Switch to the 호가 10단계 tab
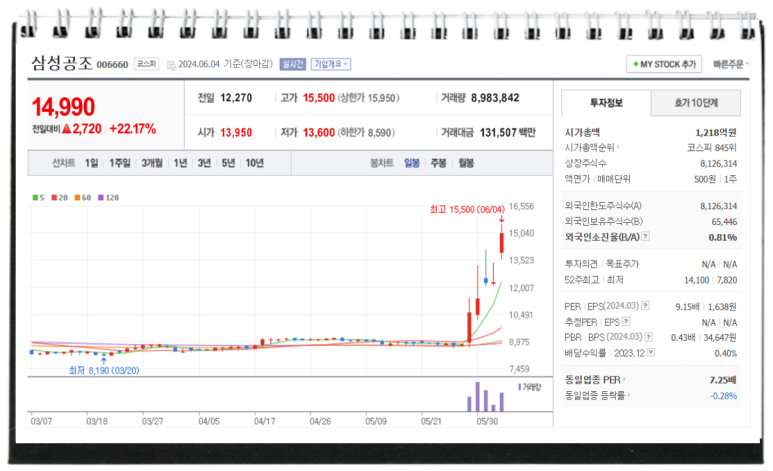The image size is (773, 471). pos(696,102)
